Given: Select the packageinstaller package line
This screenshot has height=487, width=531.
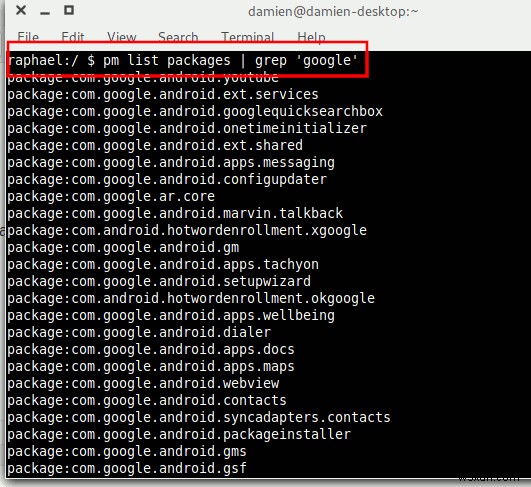Looking at the screenshot, I should (179, 435).
